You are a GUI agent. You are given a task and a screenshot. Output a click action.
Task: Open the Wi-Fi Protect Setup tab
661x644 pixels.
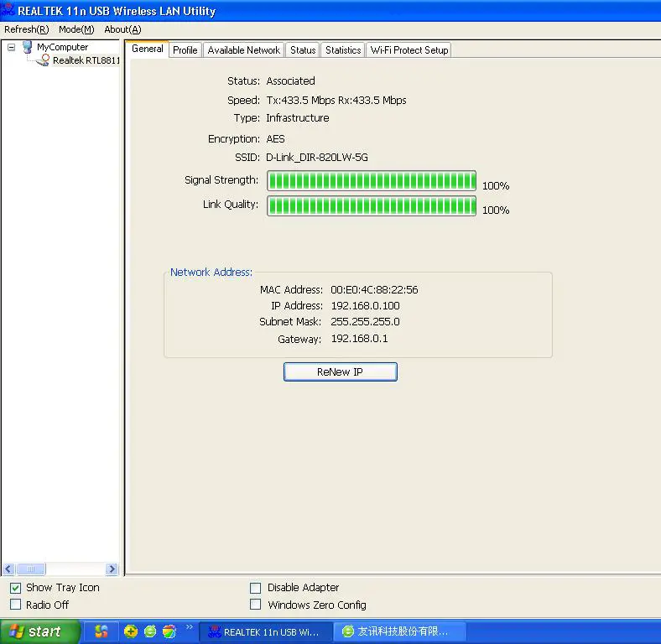tap(409, 50)
